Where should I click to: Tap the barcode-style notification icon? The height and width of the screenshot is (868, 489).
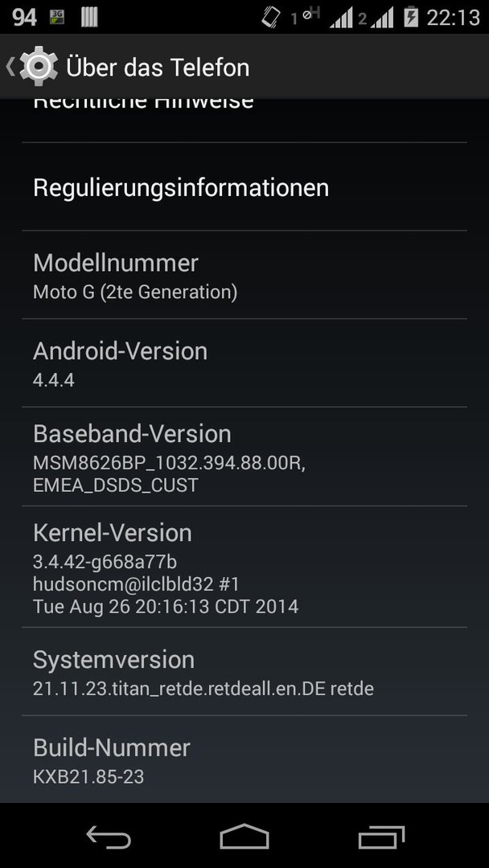pyautogui.click(x=89, y=17)
